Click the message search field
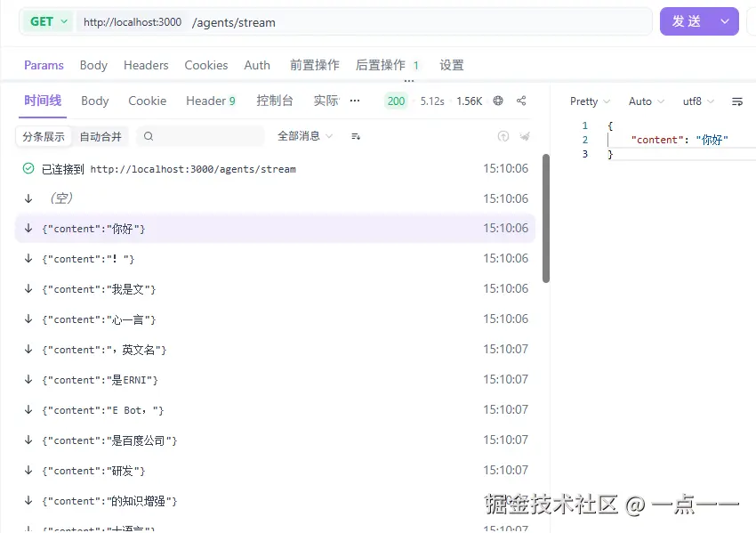 [200, 136]
